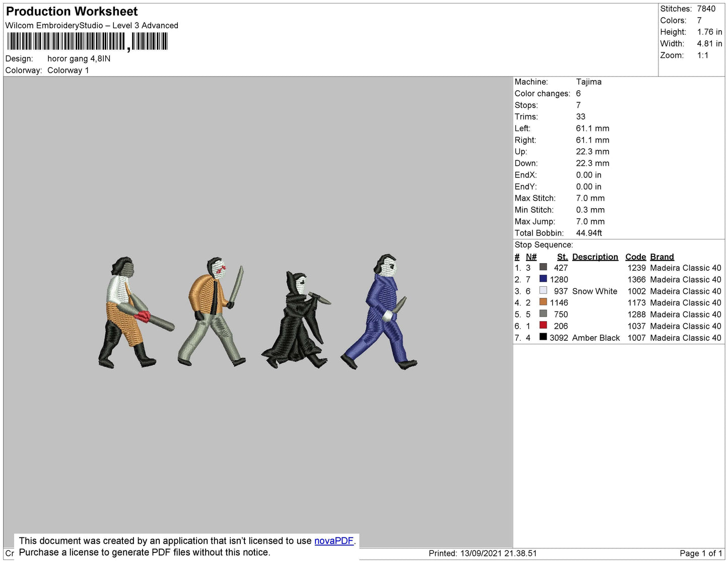Click the Brand column header
Image resolution: width=728 pixels, height=563 pixels.
tap(662, 257)
